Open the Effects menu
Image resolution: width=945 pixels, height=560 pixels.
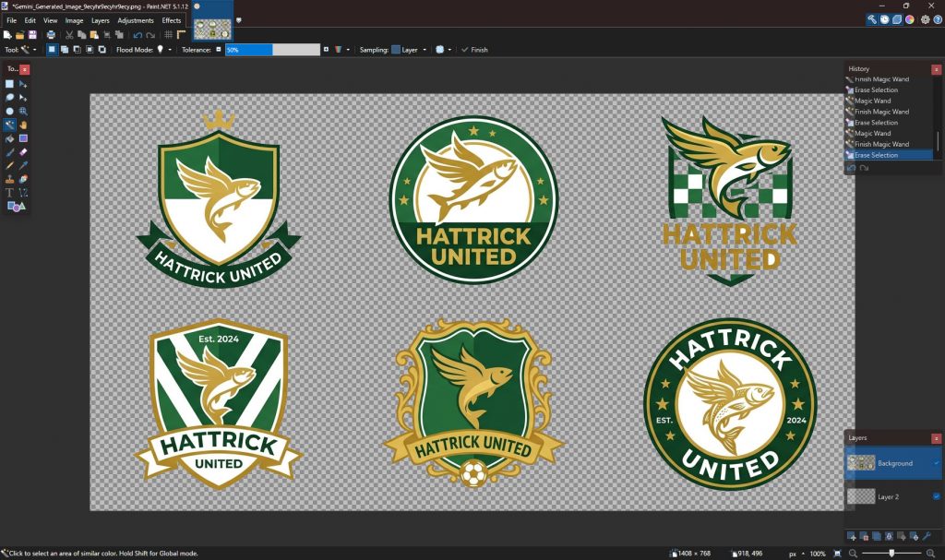point(172,20)
